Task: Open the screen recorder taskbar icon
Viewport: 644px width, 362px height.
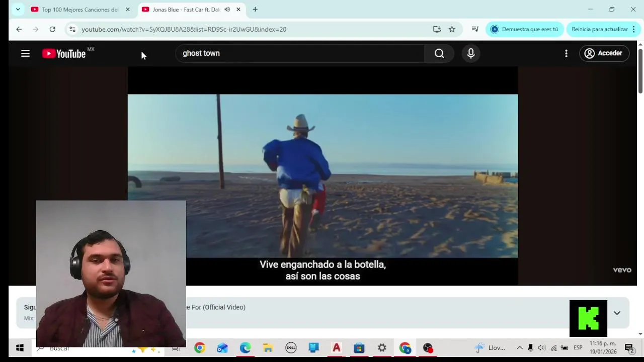Action: (428, 348)
